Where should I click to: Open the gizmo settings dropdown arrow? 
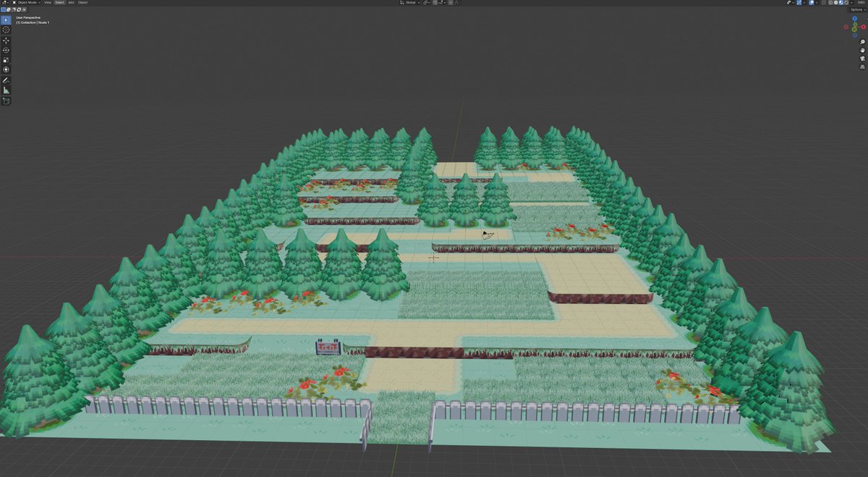(x=804, y=3)
